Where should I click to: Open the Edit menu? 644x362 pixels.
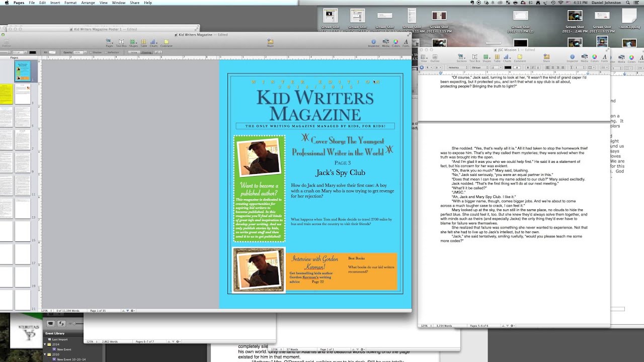[x=42, y=3]
